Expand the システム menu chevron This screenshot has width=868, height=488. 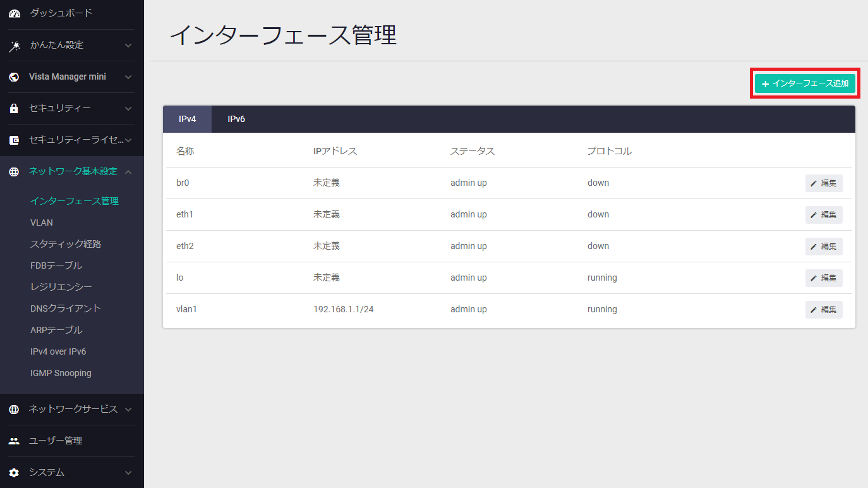coord(128,473)
